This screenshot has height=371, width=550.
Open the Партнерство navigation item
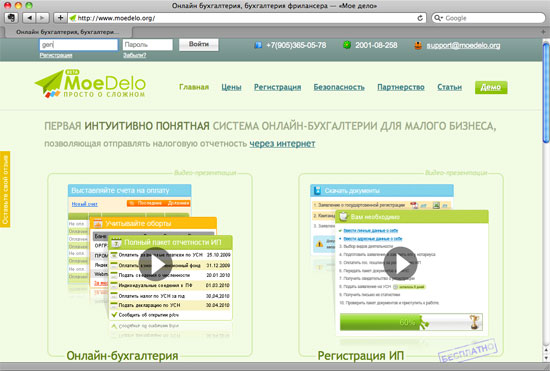tap(401, 87)
